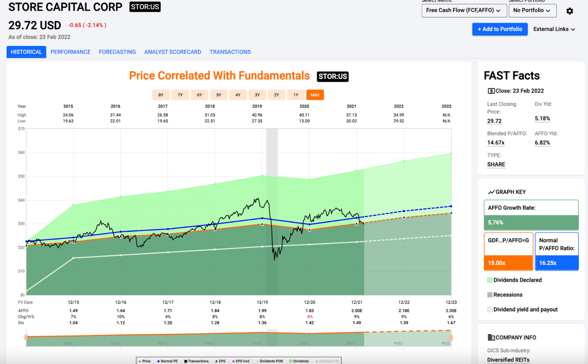
Task: Open the Free Cash Flow metric dropdown
Action: point(464,10)
